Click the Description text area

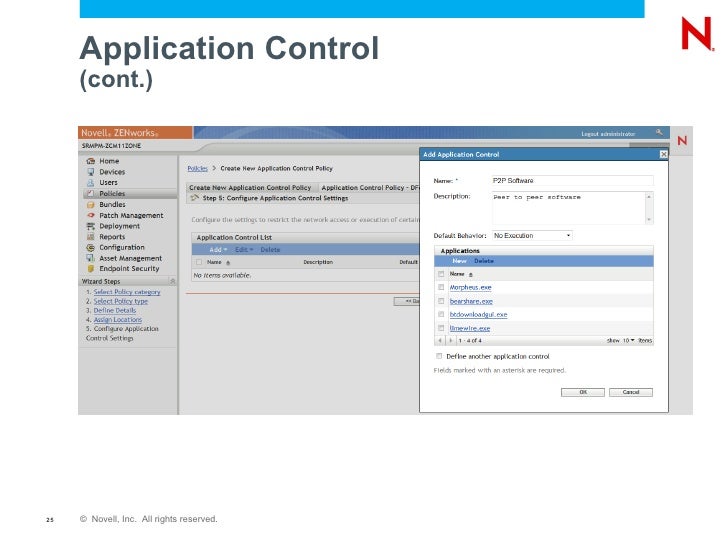click(x=569, y=208)
